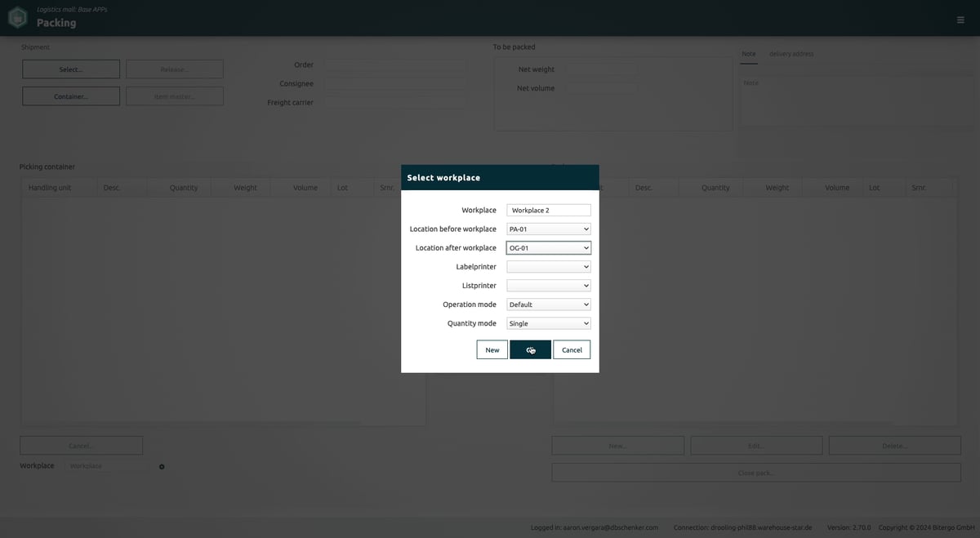Click the Logistics mall cube logo
The image size is (980, 538).
(x=18, y=17)
